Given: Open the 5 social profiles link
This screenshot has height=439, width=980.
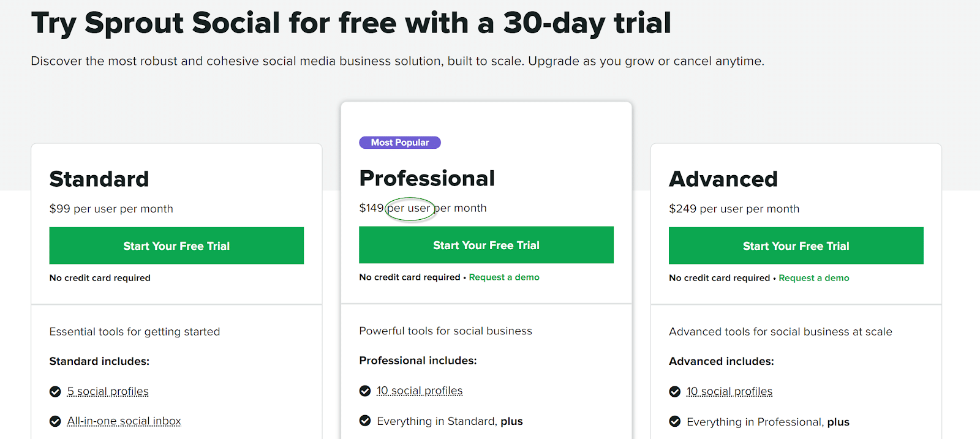Looking at the screenshot, I should (x=108, y=391).
